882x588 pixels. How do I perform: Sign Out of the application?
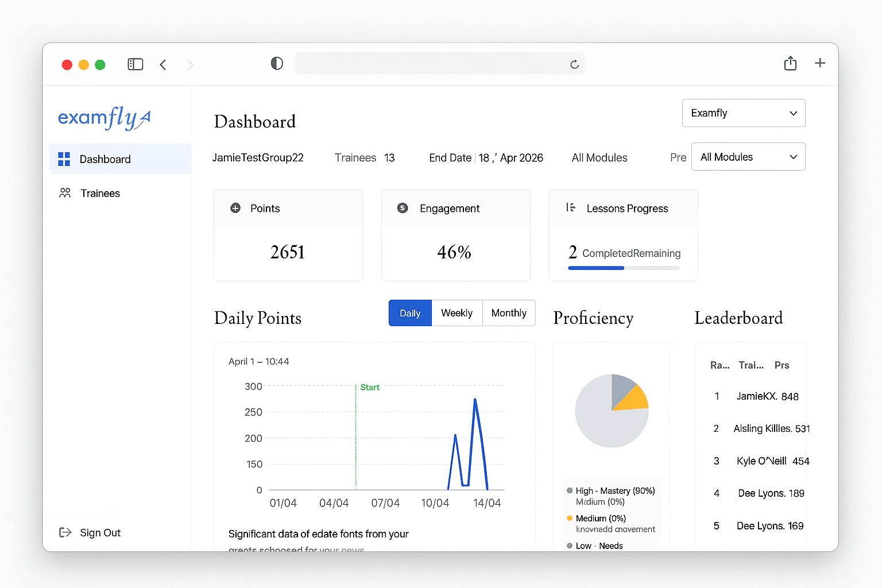point(100,532)
